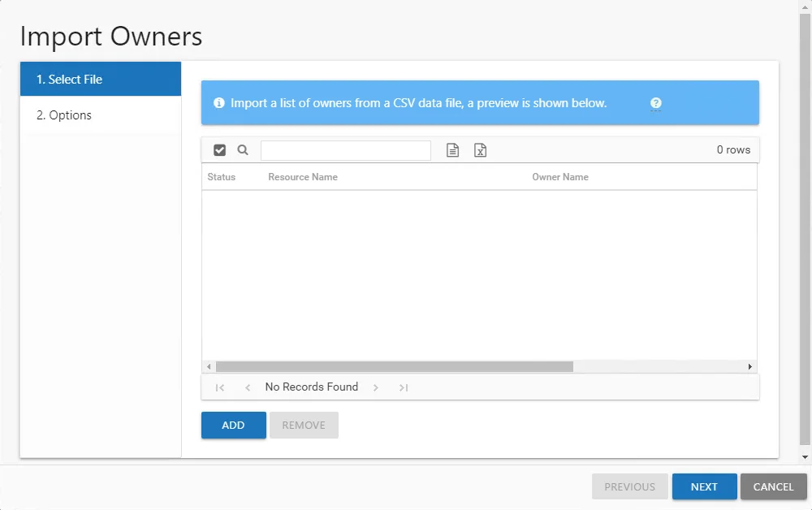Go to previous page pager arrow

click(248, 387)
